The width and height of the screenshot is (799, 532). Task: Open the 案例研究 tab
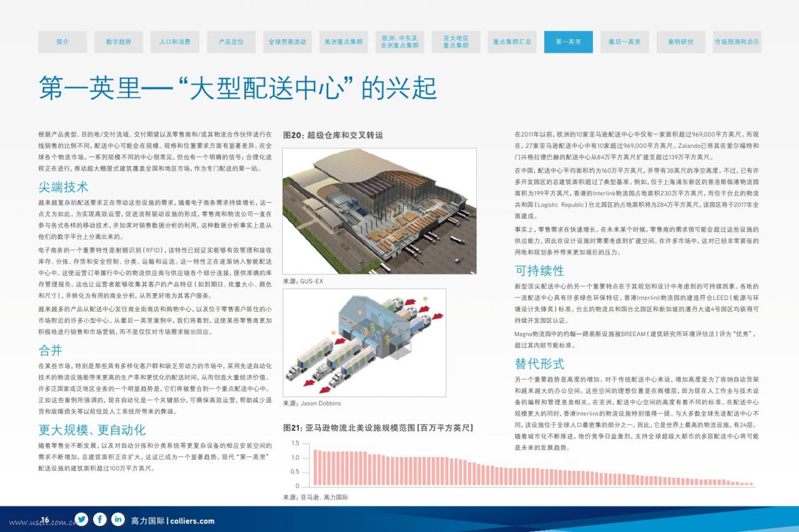[x=680, y=42]
